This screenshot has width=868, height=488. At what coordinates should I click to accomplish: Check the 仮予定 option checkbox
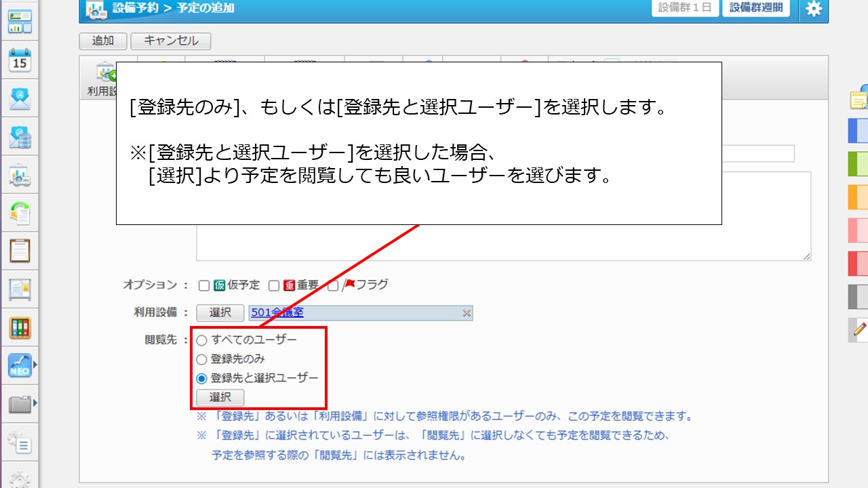point(203,286)
